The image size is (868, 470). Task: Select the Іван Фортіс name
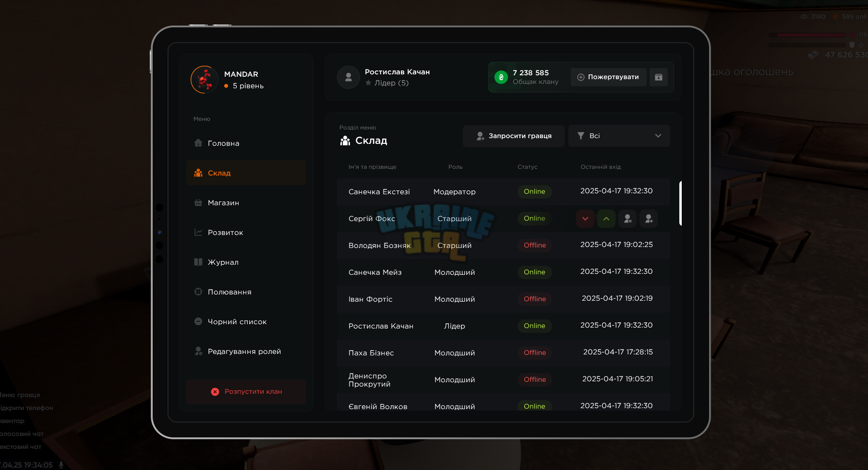(371, 299)
